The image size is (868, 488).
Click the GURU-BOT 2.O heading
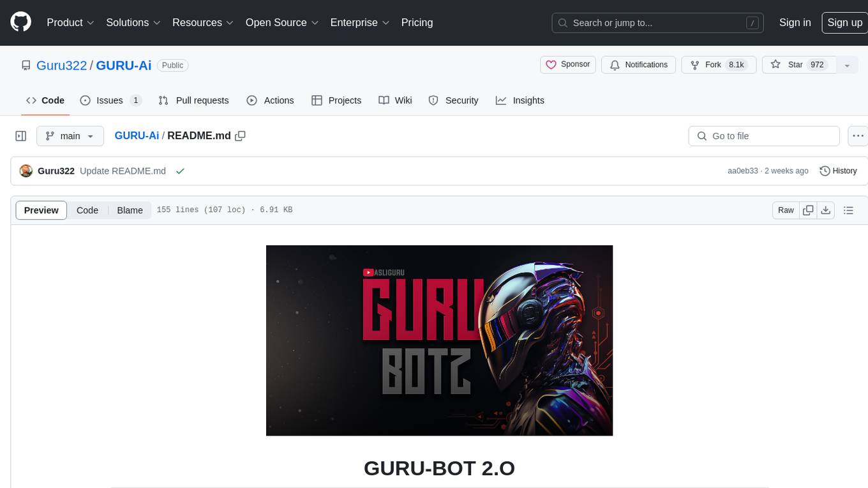(439, 468)
